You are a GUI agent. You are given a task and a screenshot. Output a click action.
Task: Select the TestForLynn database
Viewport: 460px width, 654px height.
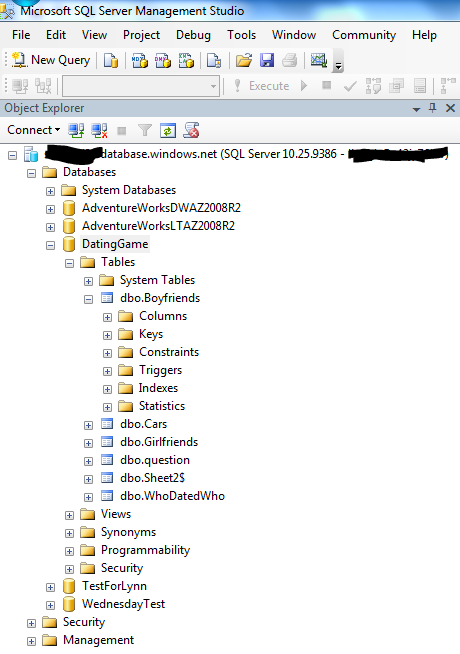[x=114, y=586]
